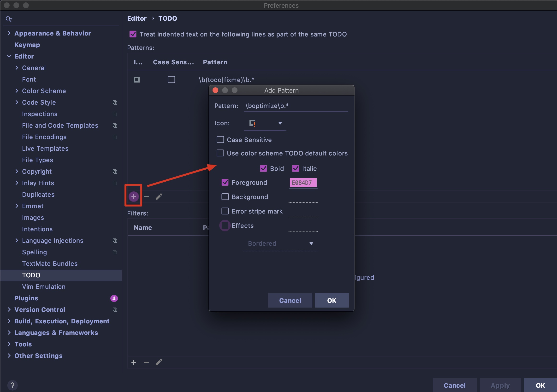Select Vim Emulation in sidebar
Image resolution: width=557 pixels, height=392 pixels.
tap(44, 287)
